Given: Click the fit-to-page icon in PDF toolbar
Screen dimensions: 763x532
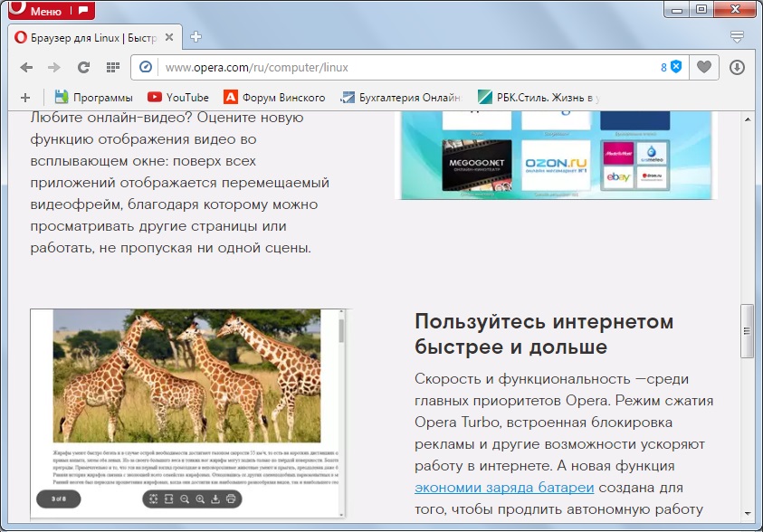Looking at the screenshot, I should 153,499.
